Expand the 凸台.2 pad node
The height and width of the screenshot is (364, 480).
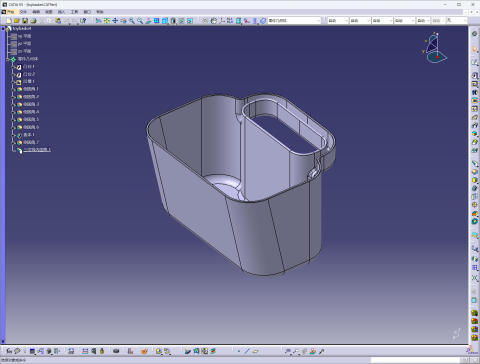tap(13, 74)
